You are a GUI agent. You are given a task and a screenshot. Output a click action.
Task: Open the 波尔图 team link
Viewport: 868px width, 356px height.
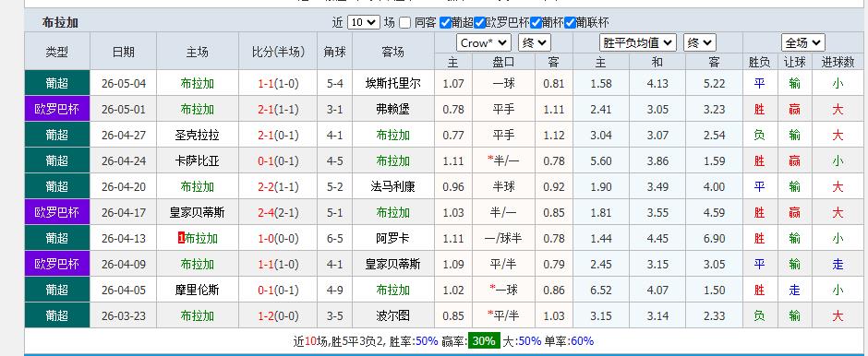(393, 315)
